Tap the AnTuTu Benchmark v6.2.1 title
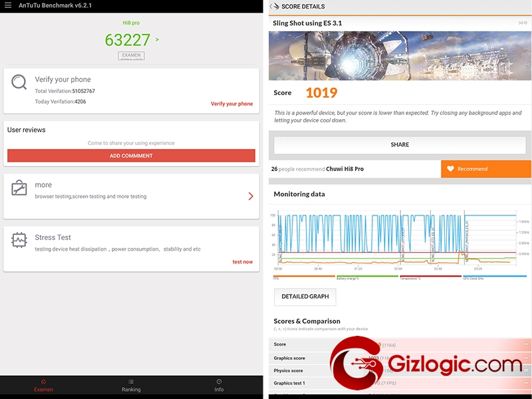 pyautogui.click(x=55, y=5)
